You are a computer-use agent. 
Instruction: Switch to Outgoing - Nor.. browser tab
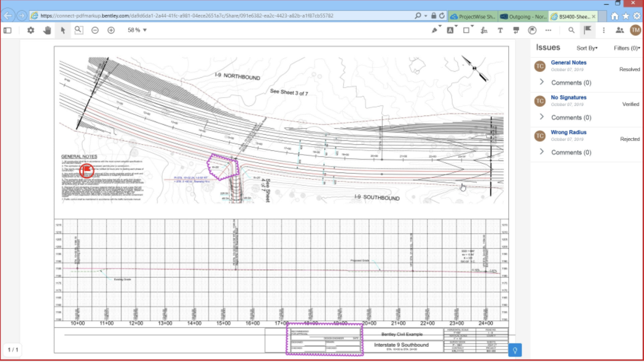[523, 16]
